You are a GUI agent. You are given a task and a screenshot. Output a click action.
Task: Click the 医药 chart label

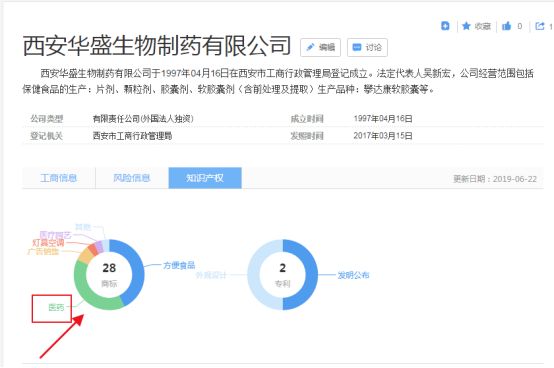[x=56, y=308]
